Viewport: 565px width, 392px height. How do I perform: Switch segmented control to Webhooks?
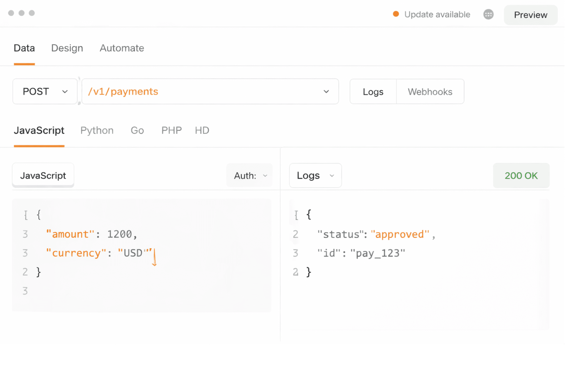[x=430, y=92]
